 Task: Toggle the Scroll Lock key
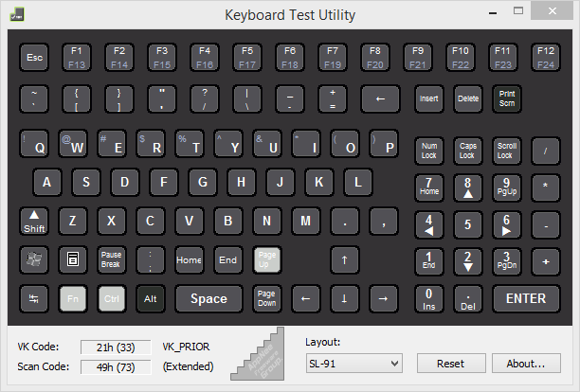(x=506, y=151)
